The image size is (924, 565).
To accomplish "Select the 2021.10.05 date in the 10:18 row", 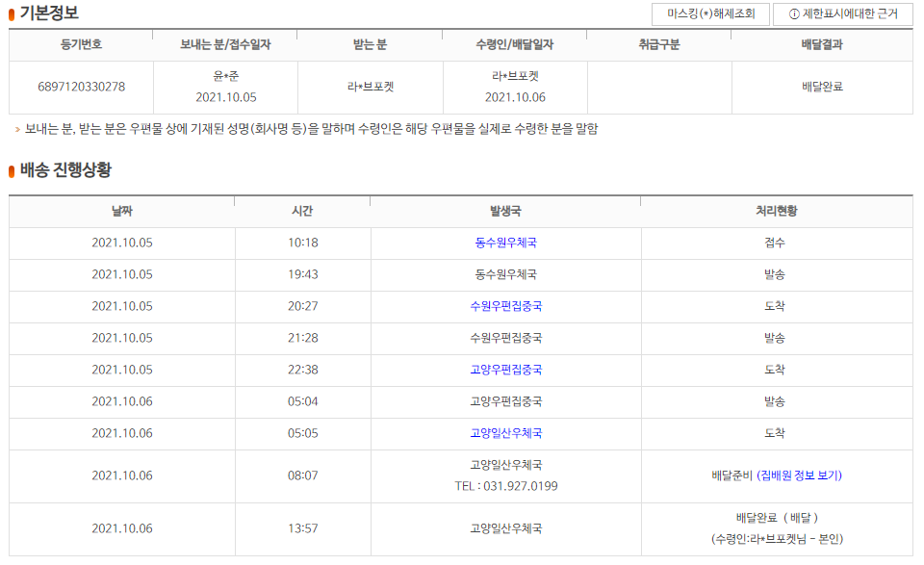I will [x=122, y=243].
